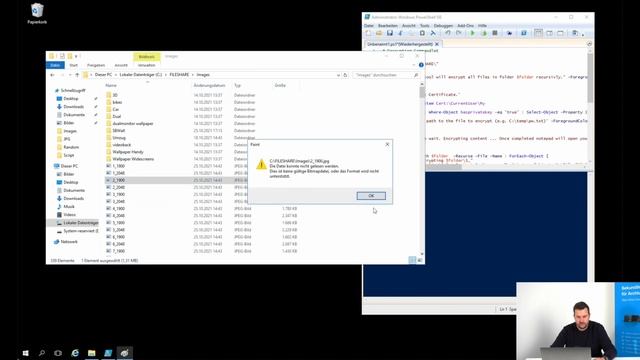Image resolution: width=640 pixels, height=360 pixels.
Task: Click the New Remote PowerShell Tab icon
Action: [509, 33]
